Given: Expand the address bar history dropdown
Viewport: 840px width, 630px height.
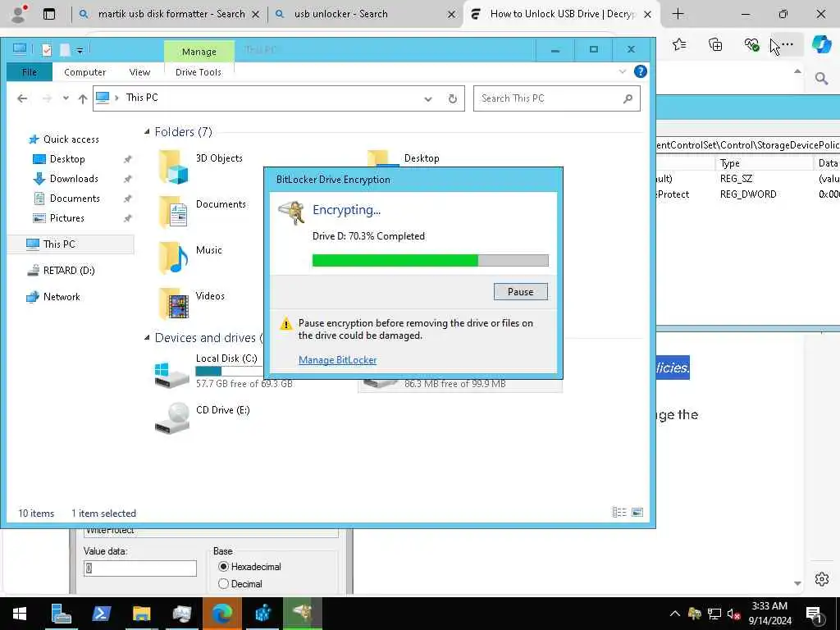Looking at the screenshot, I should (428, 98).
